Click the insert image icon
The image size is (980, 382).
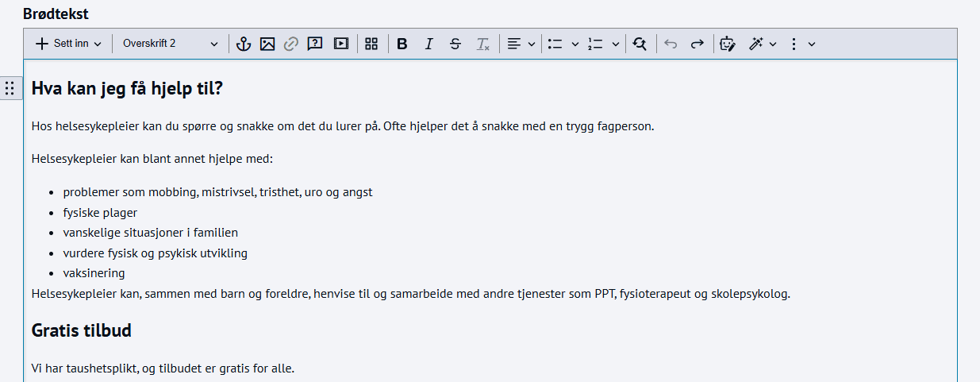tap(267, 44)
